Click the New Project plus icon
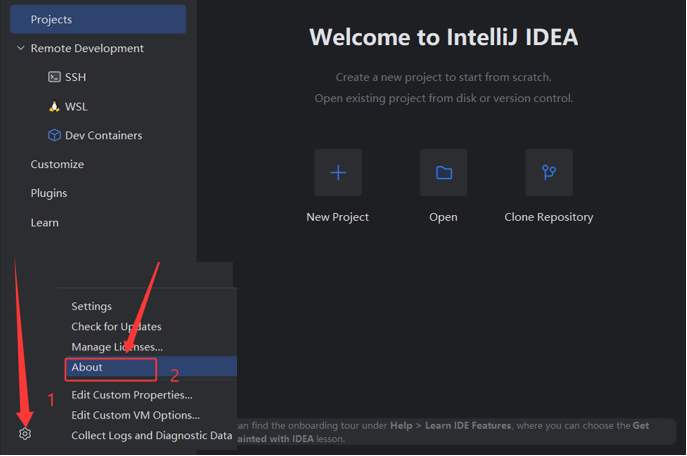This screenshot has height=456, width=687. [338, 172]
